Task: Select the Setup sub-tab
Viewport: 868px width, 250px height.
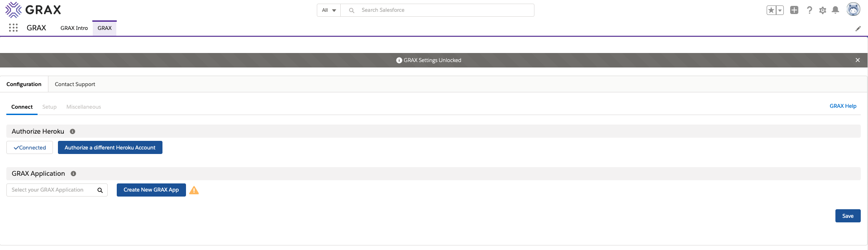Action: tap(49, 107)
